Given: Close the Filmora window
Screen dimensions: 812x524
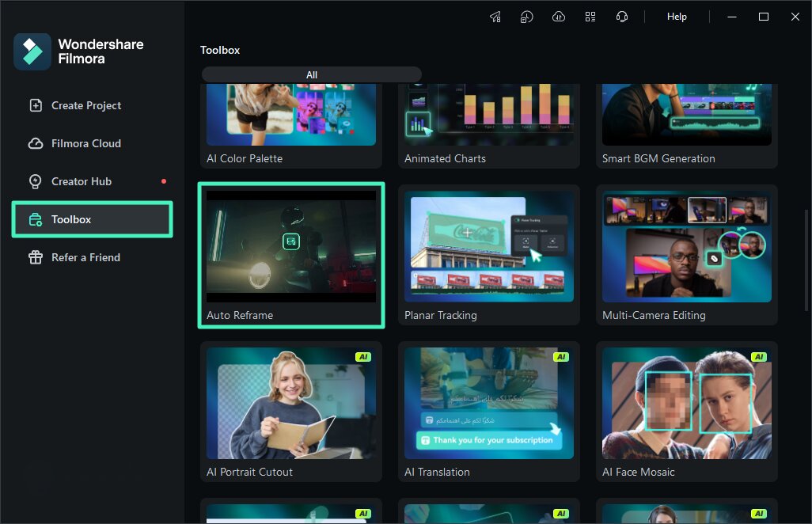Looking at the screenshot, I should click(795, 17).
